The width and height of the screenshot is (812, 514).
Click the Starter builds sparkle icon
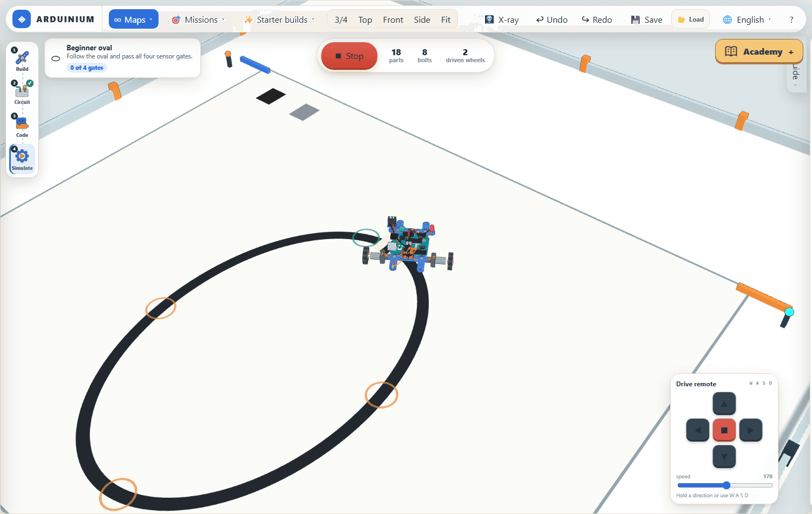pos(248,19)
